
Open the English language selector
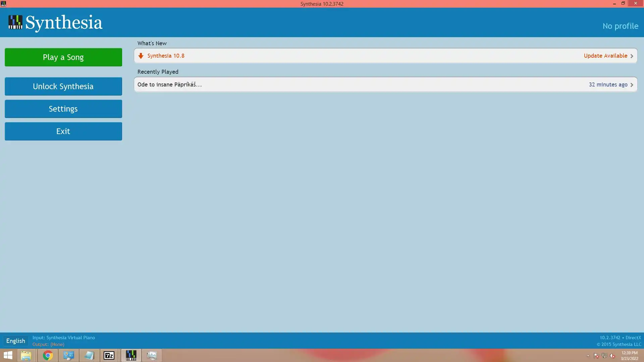click(15, 341)
